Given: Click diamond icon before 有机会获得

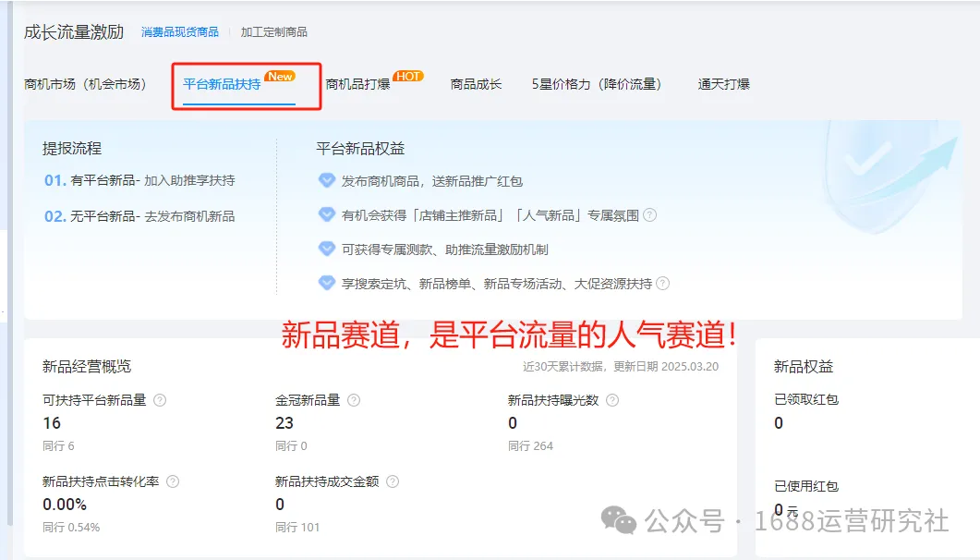Looking at the screenshot, I should [x=327, y=215].
